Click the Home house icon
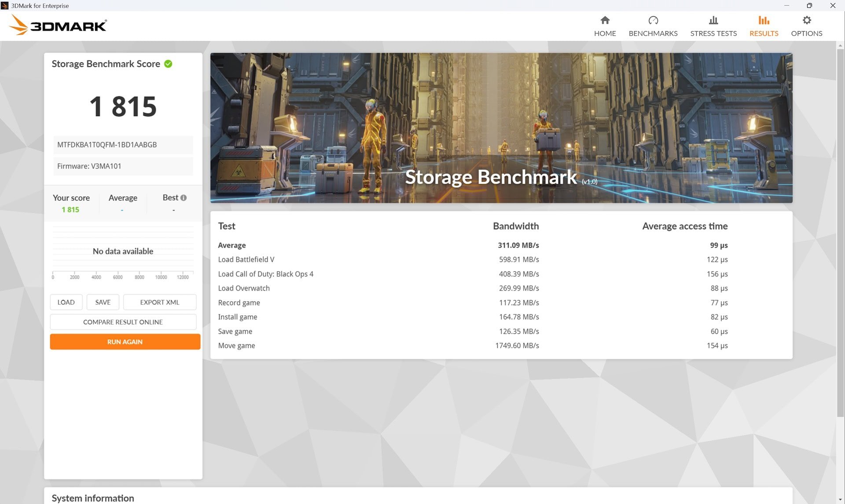The width and height of the screenshot is (845, 504). 605,20
